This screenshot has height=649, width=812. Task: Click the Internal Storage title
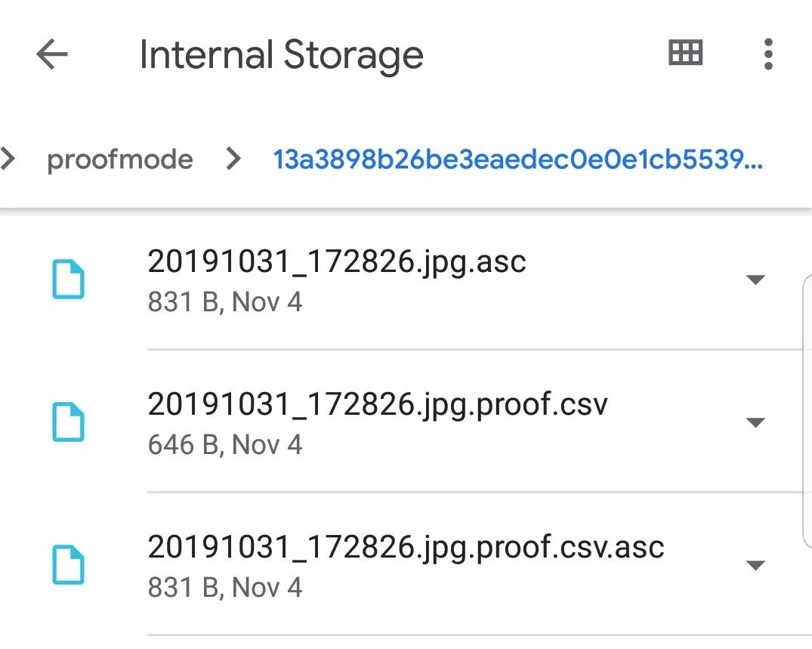pyautogui.click(x=281, y=55)
